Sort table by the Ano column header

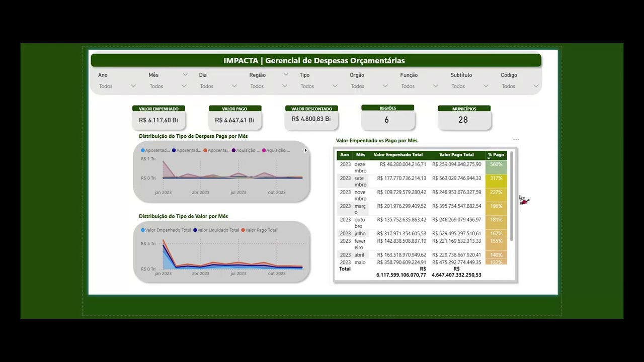pos(345,155)
